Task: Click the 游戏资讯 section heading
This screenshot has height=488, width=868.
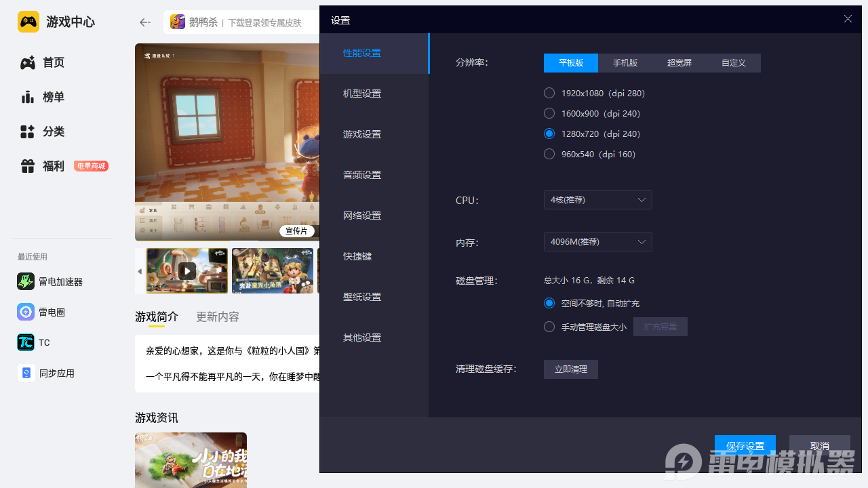Action: 157,418
